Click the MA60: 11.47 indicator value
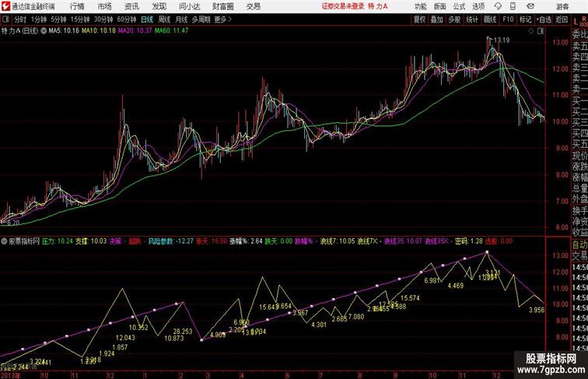The width and height of the screenshot is (588, 379). tap(172, 31)
